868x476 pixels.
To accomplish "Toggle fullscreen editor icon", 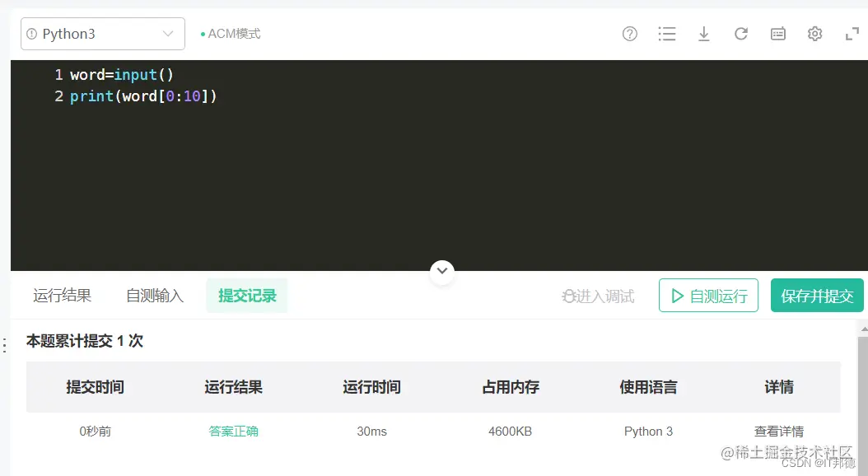I will (x=852, y=35).
